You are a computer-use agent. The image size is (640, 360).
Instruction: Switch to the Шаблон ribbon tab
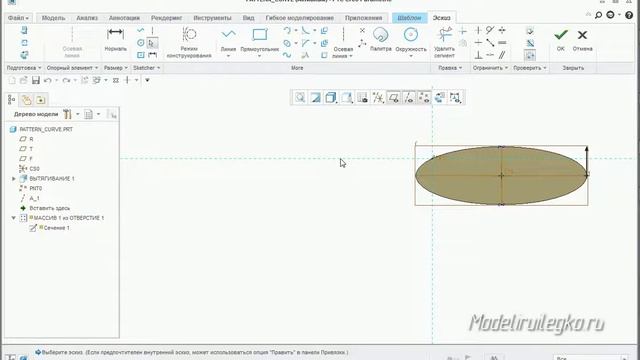[x=409, y=18]
